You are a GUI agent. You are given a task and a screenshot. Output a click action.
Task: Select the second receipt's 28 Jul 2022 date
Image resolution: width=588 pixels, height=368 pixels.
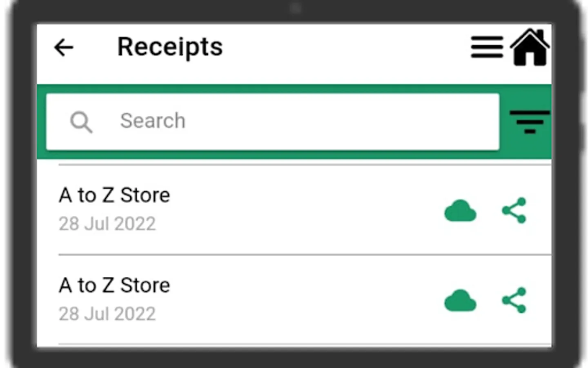click(x=107, y=314)
